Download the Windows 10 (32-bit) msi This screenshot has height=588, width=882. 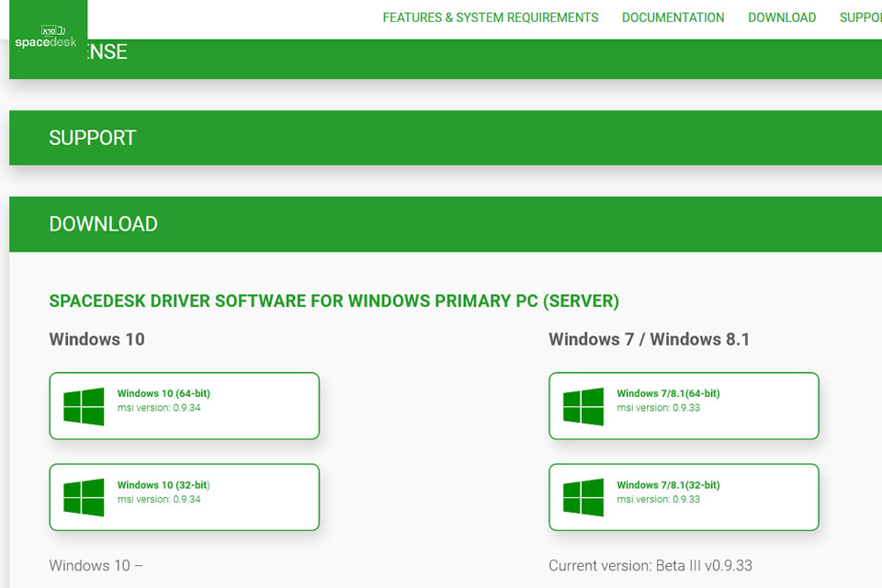coord(185,497)
